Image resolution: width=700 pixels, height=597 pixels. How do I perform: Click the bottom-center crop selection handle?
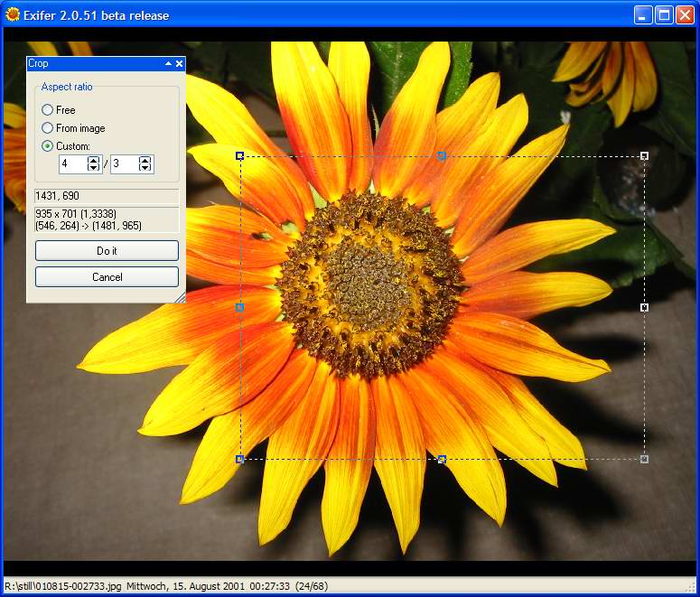[442, 460]
